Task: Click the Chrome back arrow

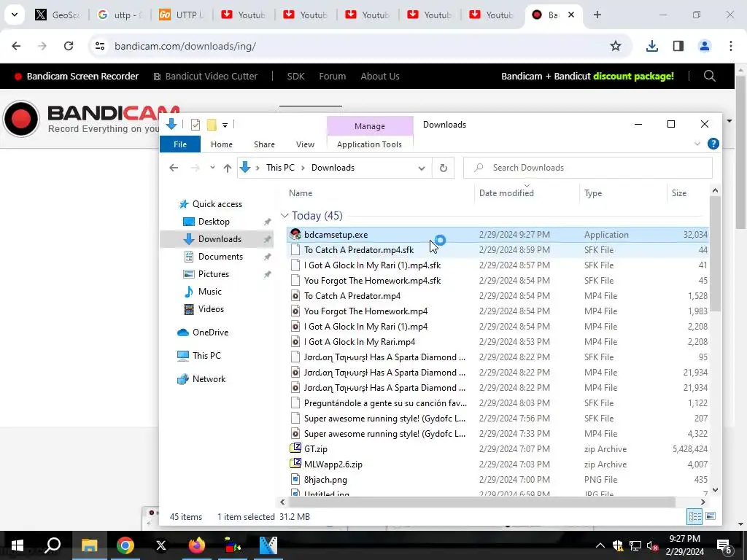Action: pyautogui.click(x=16, y=46)
